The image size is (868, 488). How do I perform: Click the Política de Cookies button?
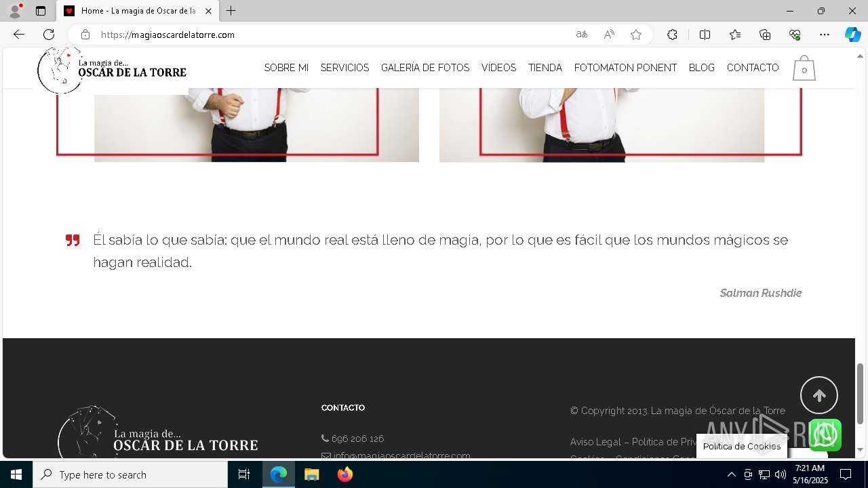click(742, 447)
